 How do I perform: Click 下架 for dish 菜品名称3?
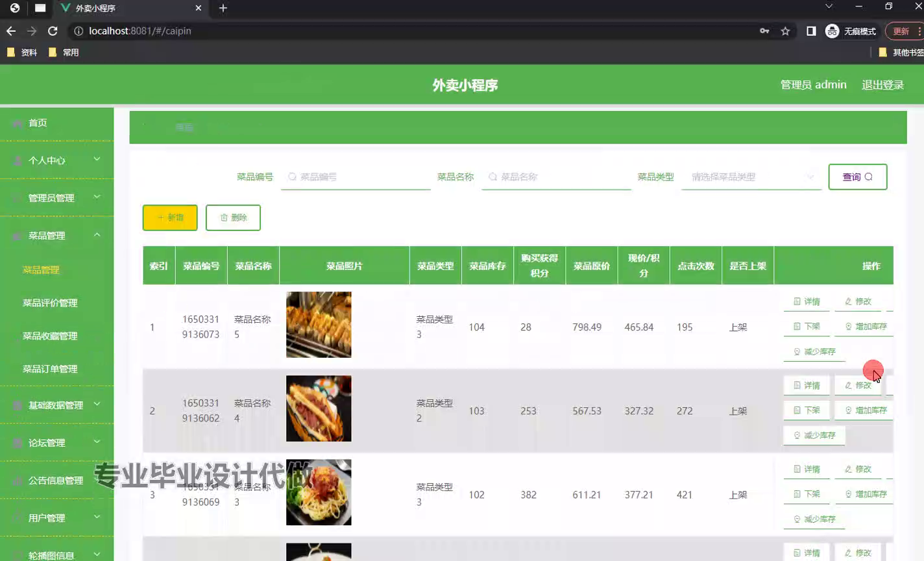tap(807, 494)
